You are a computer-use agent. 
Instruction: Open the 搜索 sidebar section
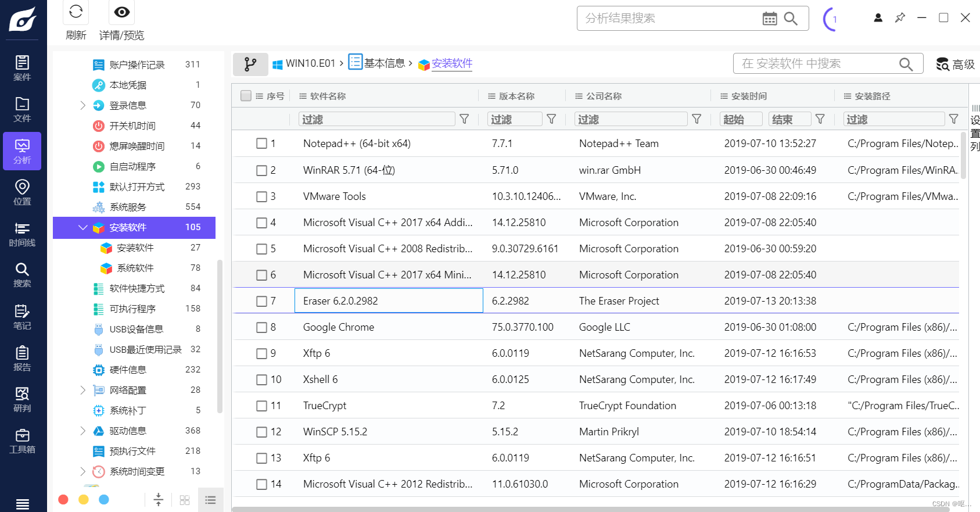(22, 275)
